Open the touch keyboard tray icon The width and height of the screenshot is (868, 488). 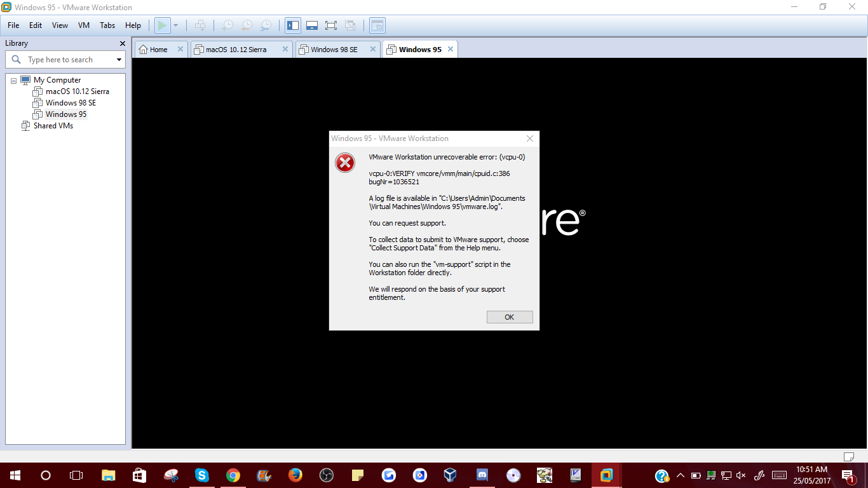(x=780, y=475)
